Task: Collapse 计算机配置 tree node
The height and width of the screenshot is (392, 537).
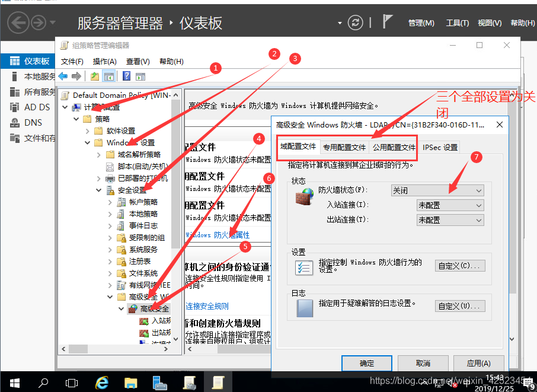Action: [x=65, y=107]
